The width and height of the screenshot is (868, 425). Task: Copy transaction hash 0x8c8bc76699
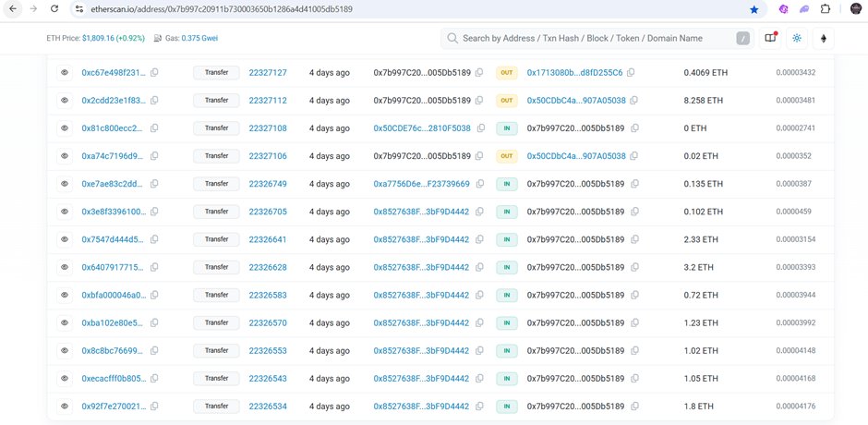click(154, 351)
